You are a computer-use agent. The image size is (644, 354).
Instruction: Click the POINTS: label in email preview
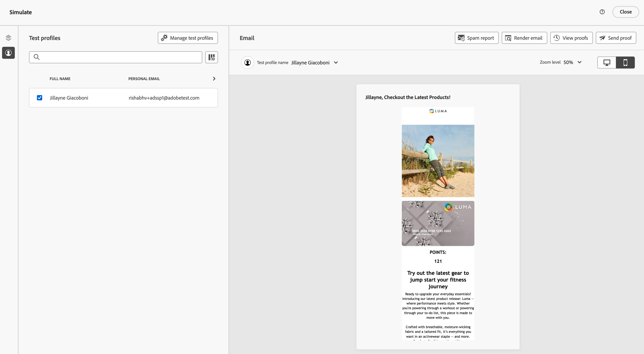click(x=438, y=252)
